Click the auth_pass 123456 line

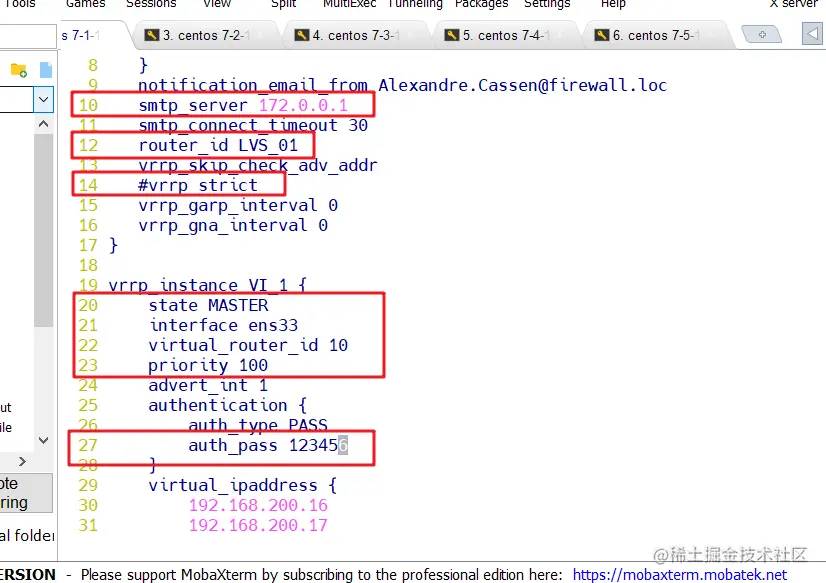click(268, 446)
